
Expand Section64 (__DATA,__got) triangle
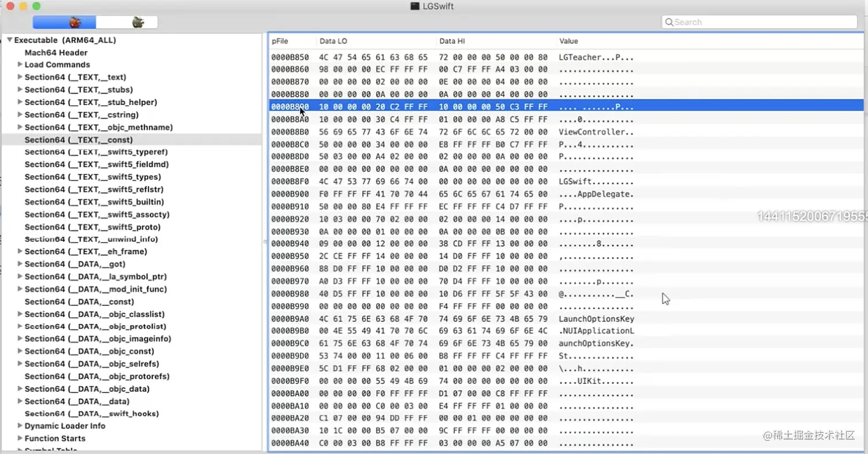click(x=20, y=264)
